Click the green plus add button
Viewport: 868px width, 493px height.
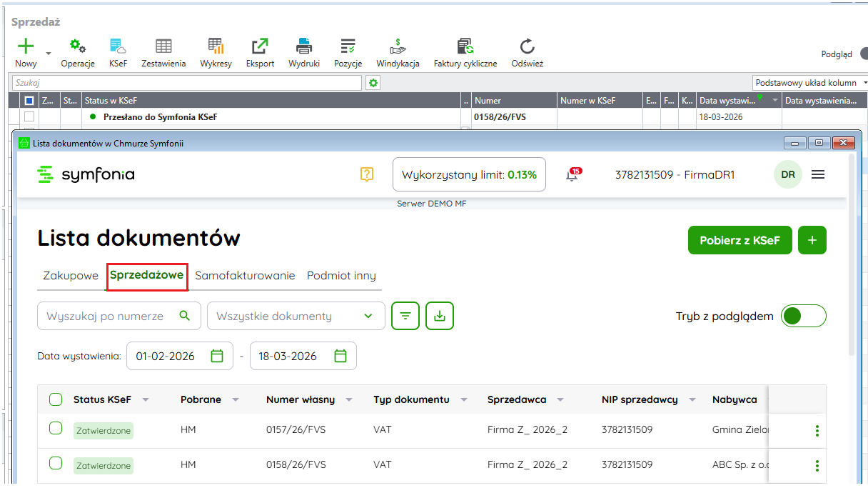(x=812, y=240)
